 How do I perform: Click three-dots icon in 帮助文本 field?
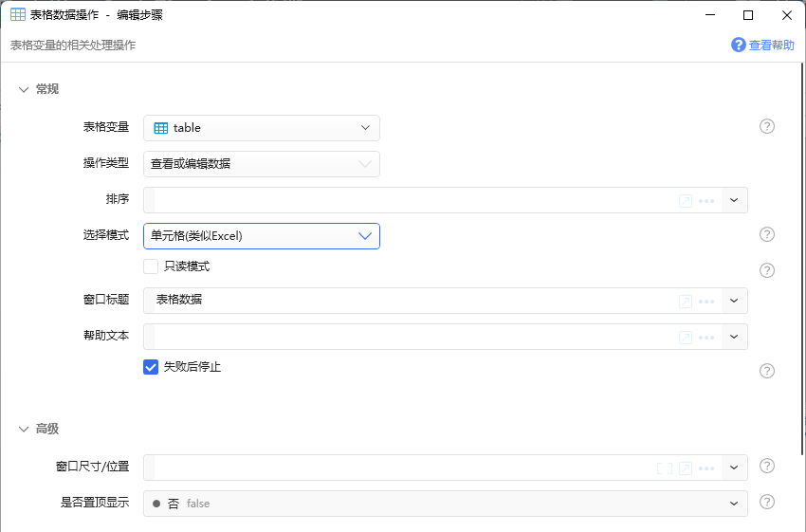(706, 338)
